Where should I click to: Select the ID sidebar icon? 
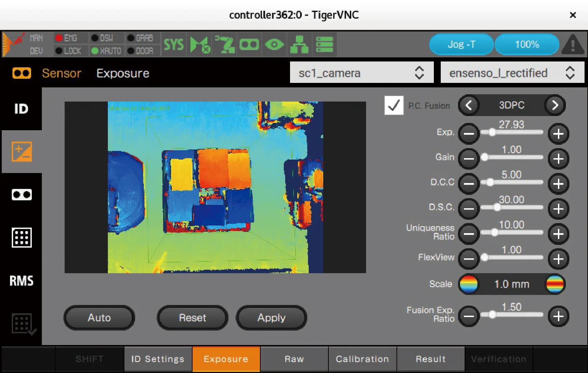pyautogui.click(x=21, y=109)
